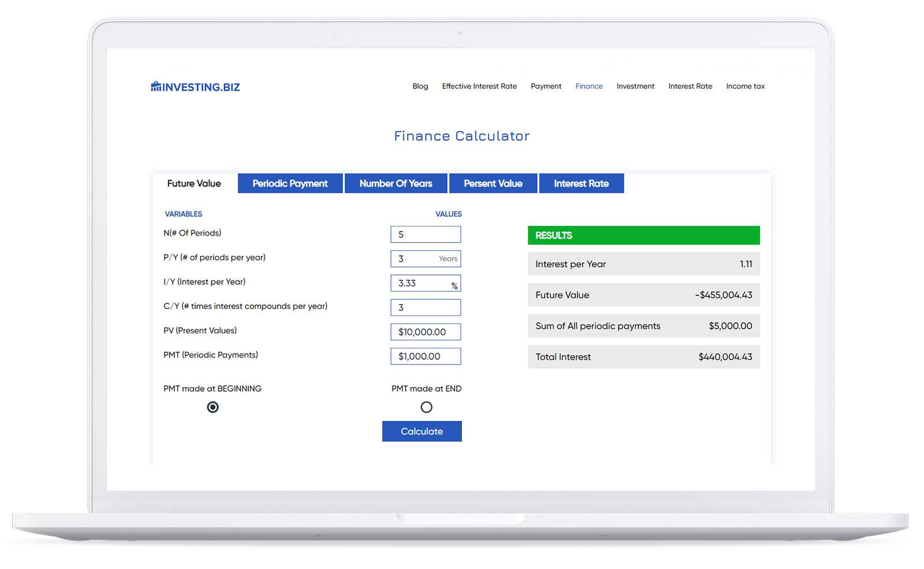The height and width of the screenshot is (569, 924).
Task: Click the N number of periods field
Action: click(426, 235)
